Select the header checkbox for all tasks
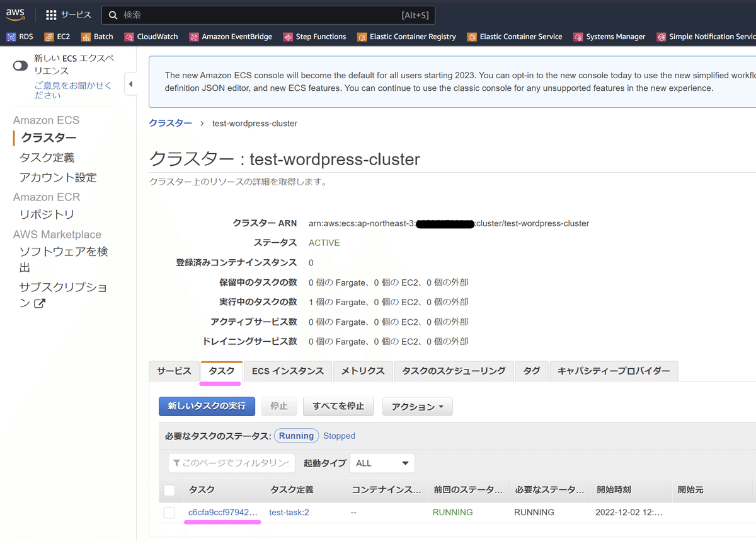Screen dimensions: 756x541 pos(169,490)
